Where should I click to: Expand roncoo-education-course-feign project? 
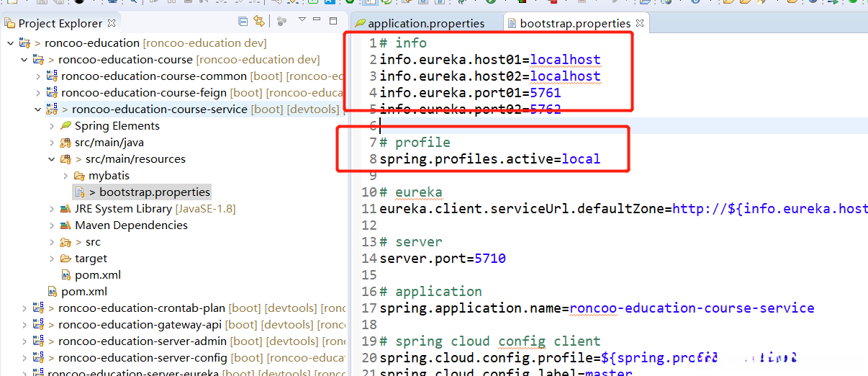[x=37, y=93]
